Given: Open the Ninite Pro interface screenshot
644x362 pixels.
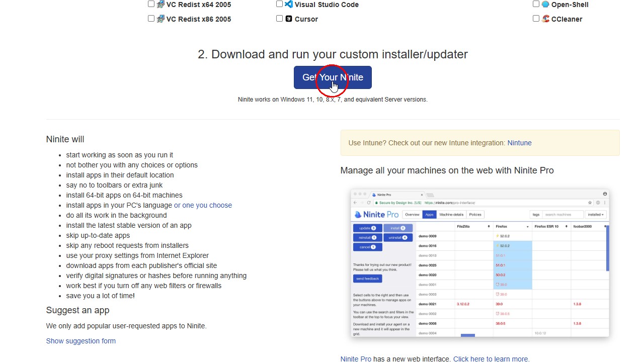Looking at the screenshot, I should click(480, 263).
